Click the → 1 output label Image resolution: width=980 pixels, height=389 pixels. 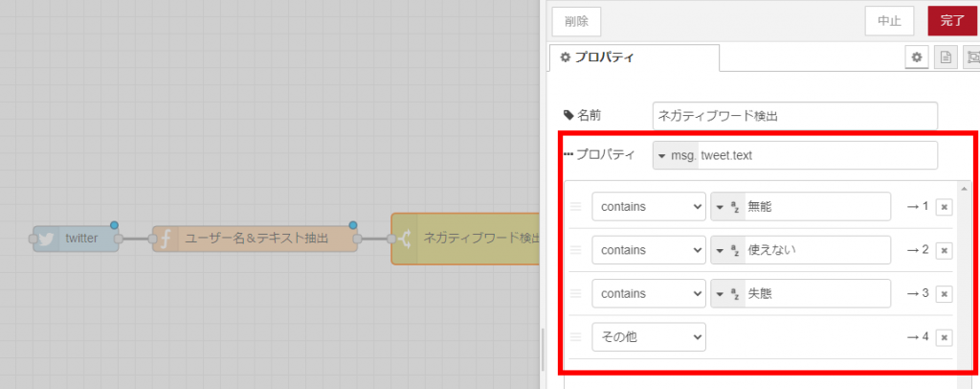918,206
